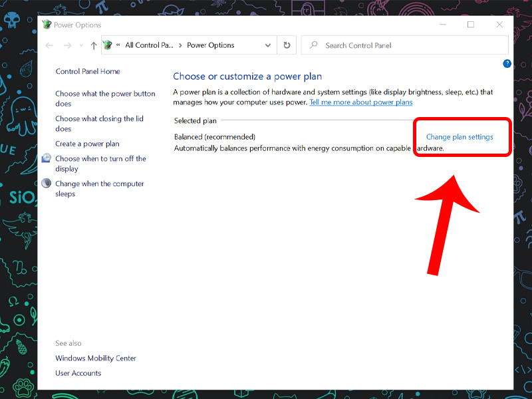
Task: Click the up-one-level arrow
Action: click(x=94, y=45)
